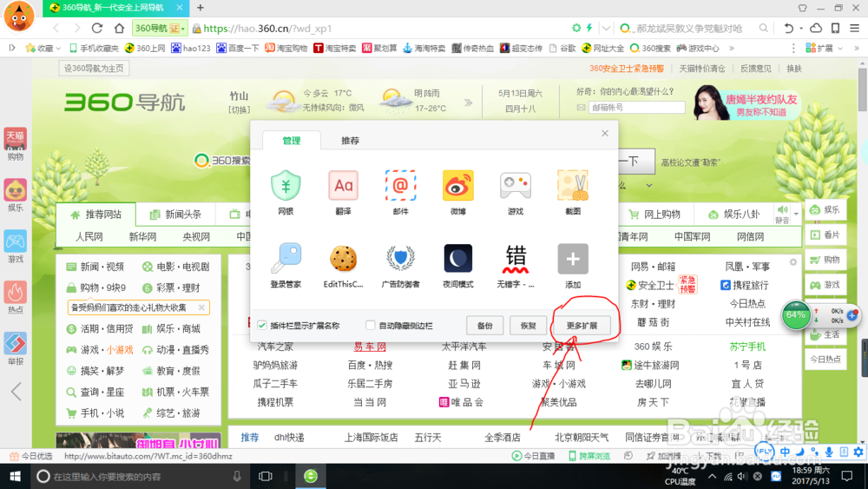This screenshot has width=868, height=489.
Task: Open address bar dropdown arrow
Action: [607, 28]
